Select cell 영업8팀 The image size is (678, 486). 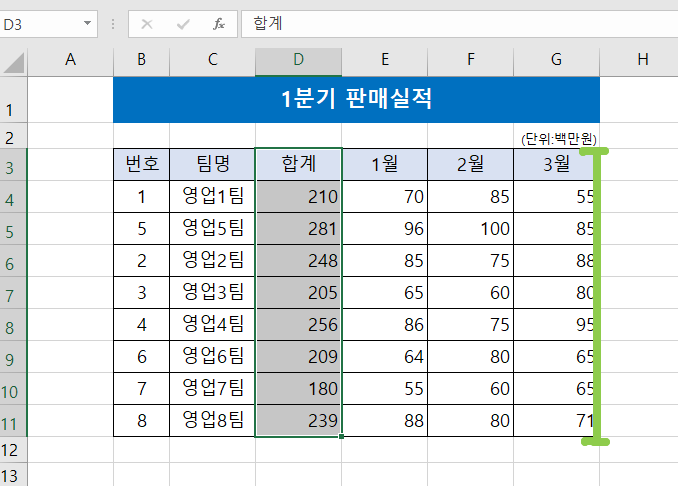click(x=212, y=420)
